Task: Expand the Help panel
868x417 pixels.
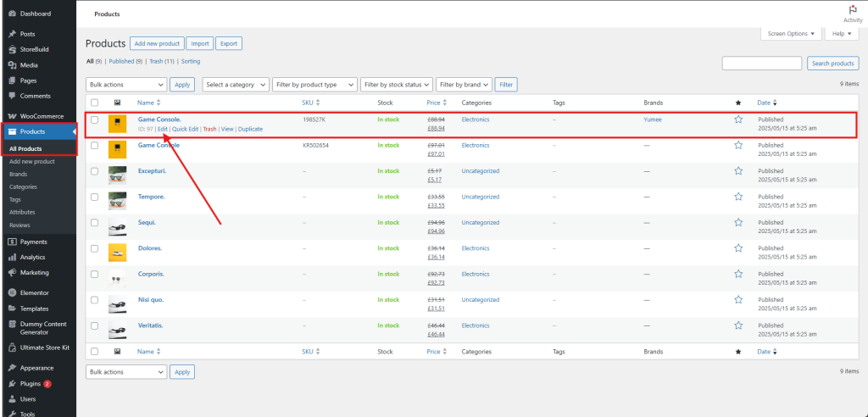Action: 842,34
